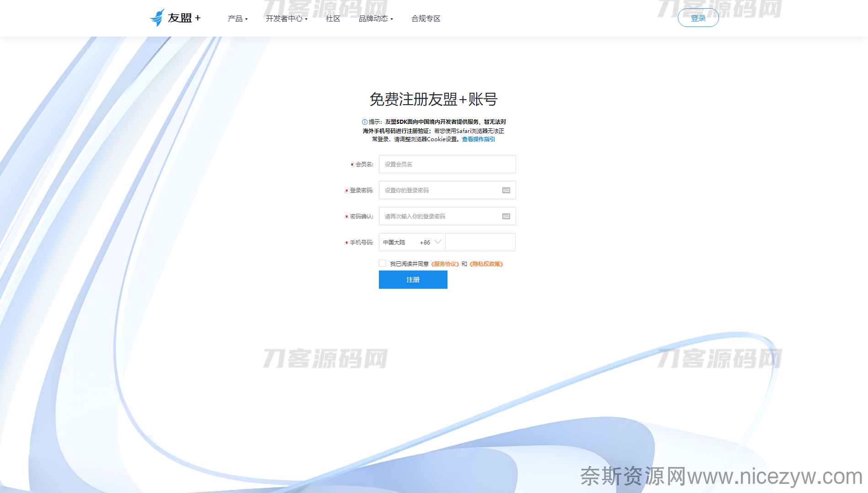Viewport: 868px width, 493px height.
Task: Open the 查看操作指引 link
Action: (478, 139)
